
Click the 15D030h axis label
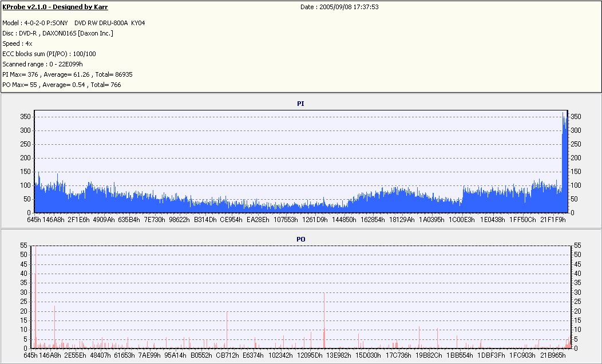coord(368,355)
